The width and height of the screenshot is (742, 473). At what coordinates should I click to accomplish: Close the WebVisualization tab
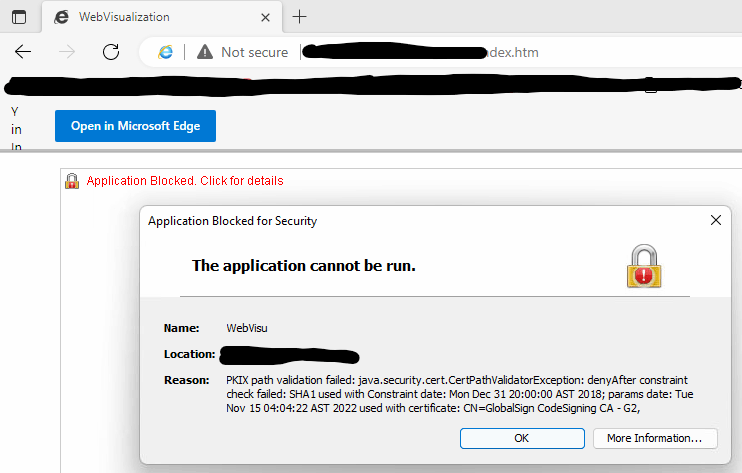tap(265, 18)
